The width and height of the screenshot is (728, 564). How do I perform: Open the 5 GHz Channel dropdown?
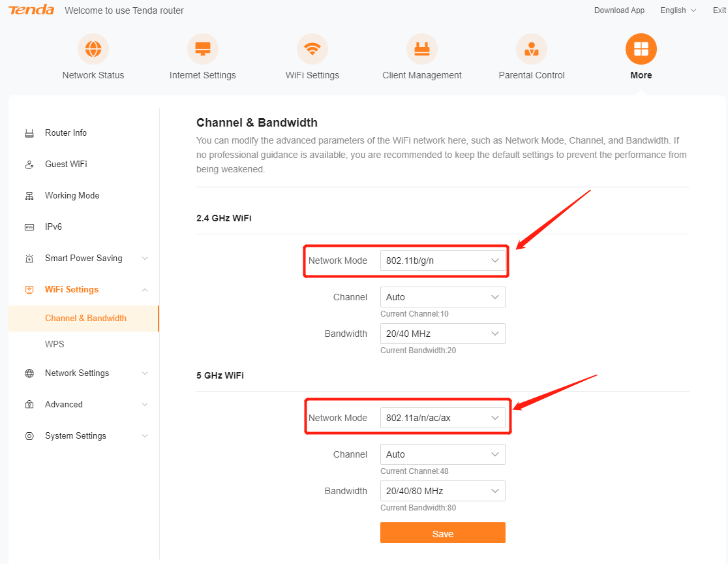(x=442, y=454)
